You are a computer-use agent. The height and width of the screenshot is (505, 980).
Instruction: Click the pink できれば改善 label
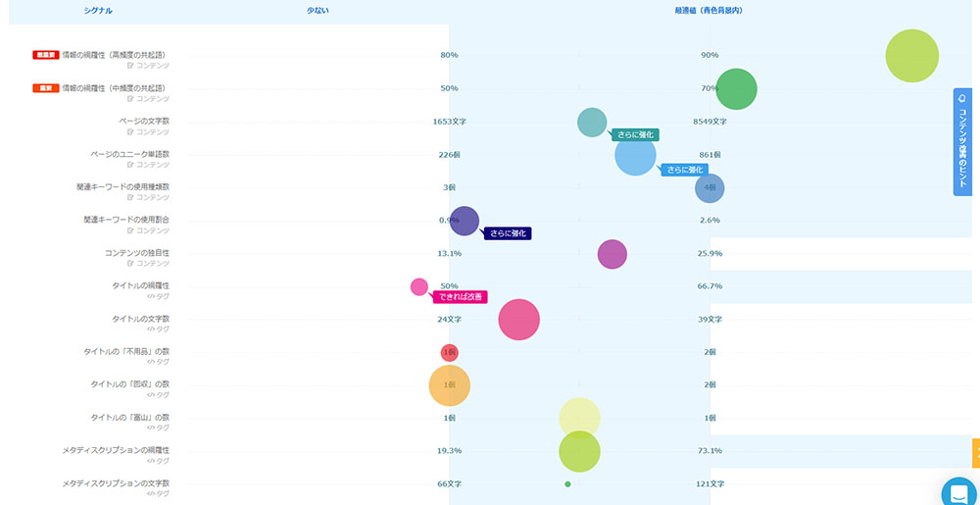click(460, 296)
